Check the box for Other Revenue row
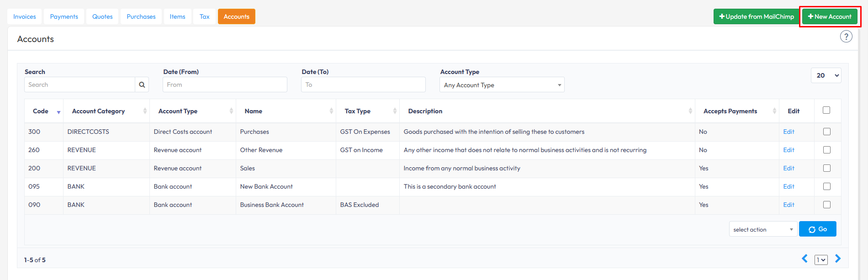 coord(827,150)
